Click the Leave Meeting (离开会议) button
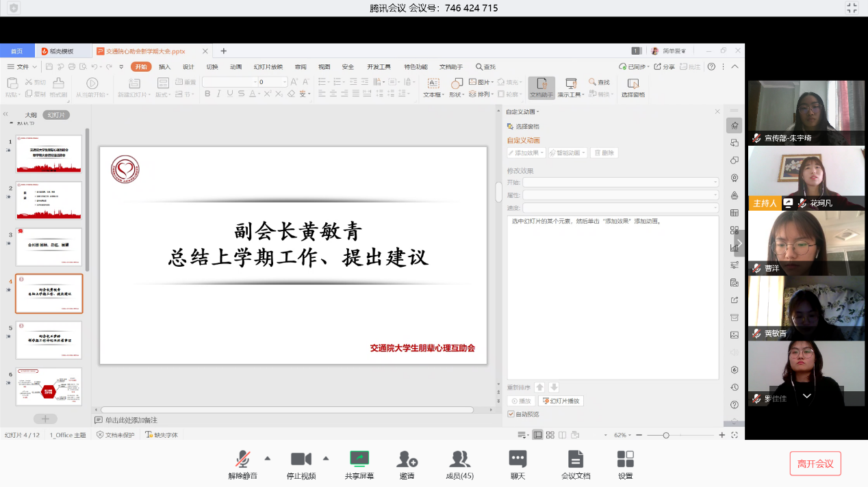868x487 pixels. tap(815, 463)
